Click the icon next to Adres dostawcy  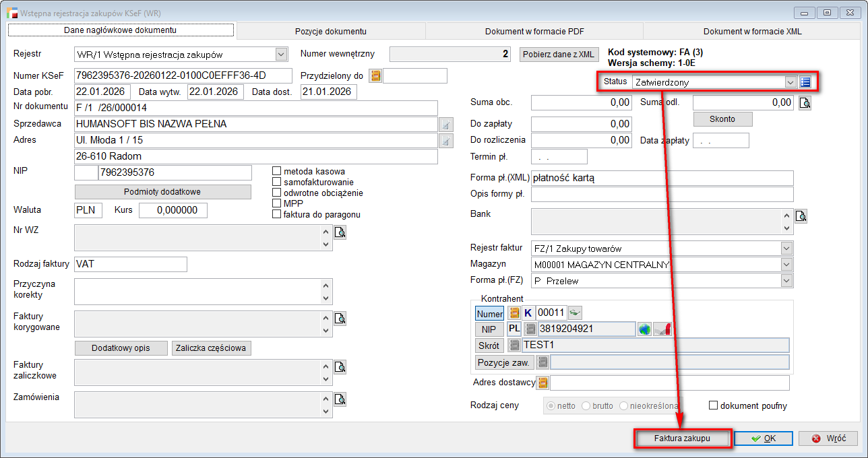coord(542,383)
